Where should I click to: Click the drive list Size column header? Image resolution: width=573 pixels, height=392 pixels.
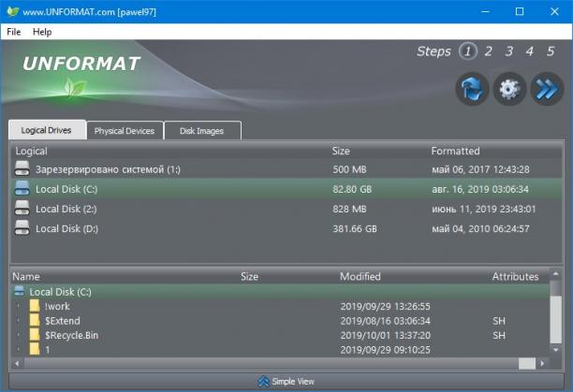pos(341,151)
